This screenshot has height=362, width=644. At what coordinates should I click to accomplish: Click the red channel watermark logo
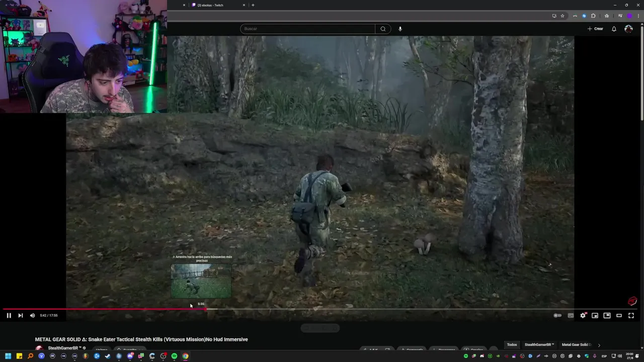632,301
